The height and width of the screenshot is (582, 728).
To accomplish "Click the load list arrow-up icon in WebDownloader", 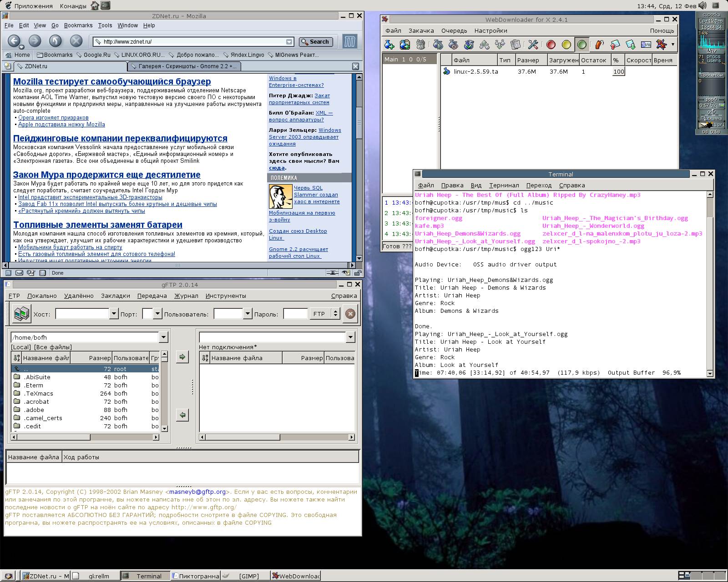I will [x=615, y=45].
